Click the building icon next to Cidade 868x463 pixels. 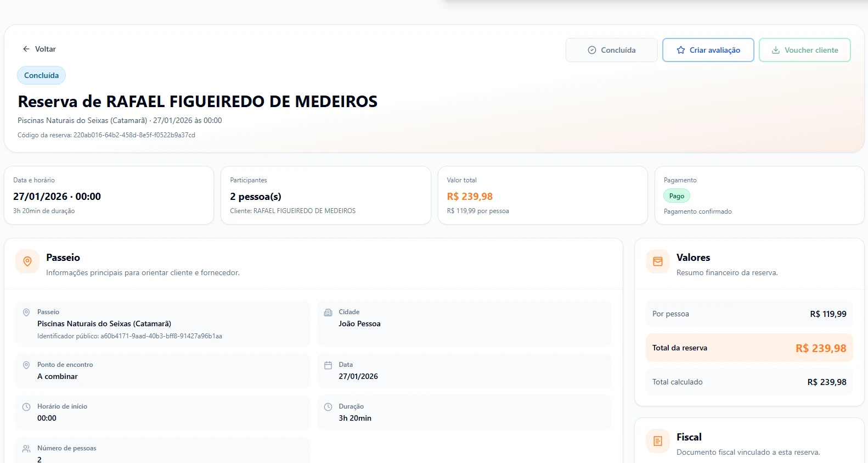pyautogui.click(x=328, y=313)
